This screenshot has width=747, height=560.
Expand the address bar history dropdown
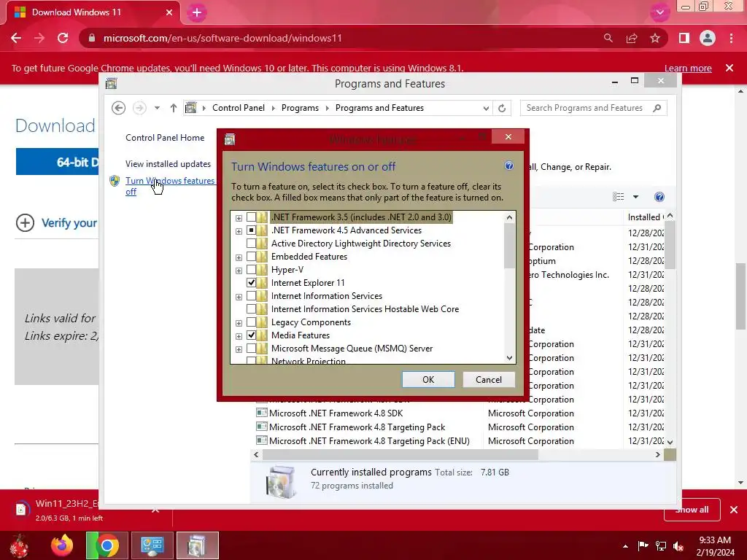coord(485,108)
